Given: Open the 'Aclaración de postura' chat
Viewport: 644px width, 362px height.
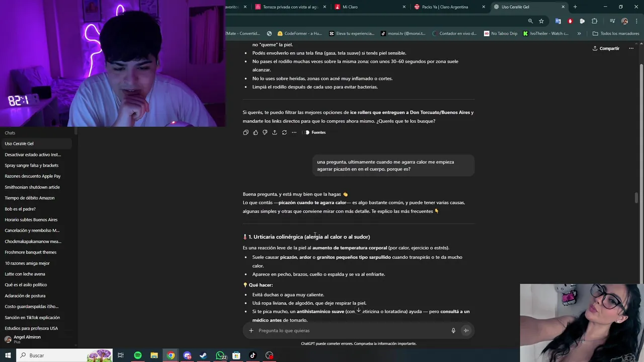Looking at the screenshot, I should coord(36,296).
